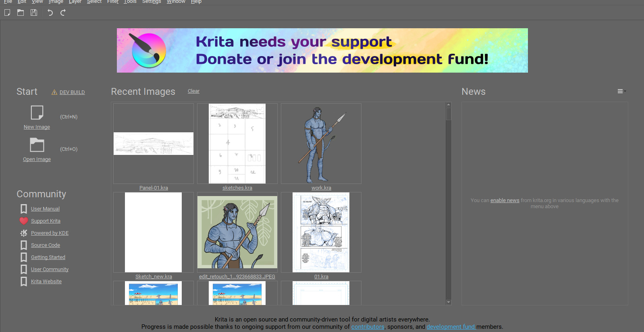Click the Krita donation banner

(x=322, y=50)
